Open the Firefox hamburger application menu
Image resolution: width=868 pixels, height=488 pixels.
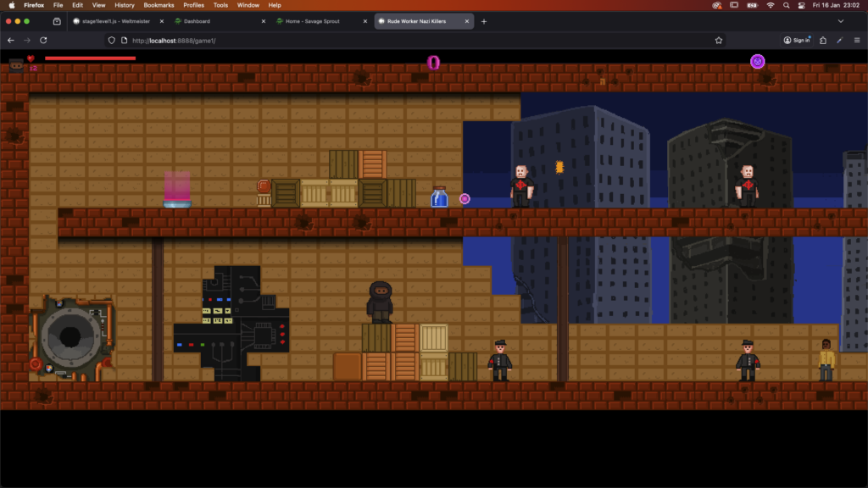tap(856, 40)
